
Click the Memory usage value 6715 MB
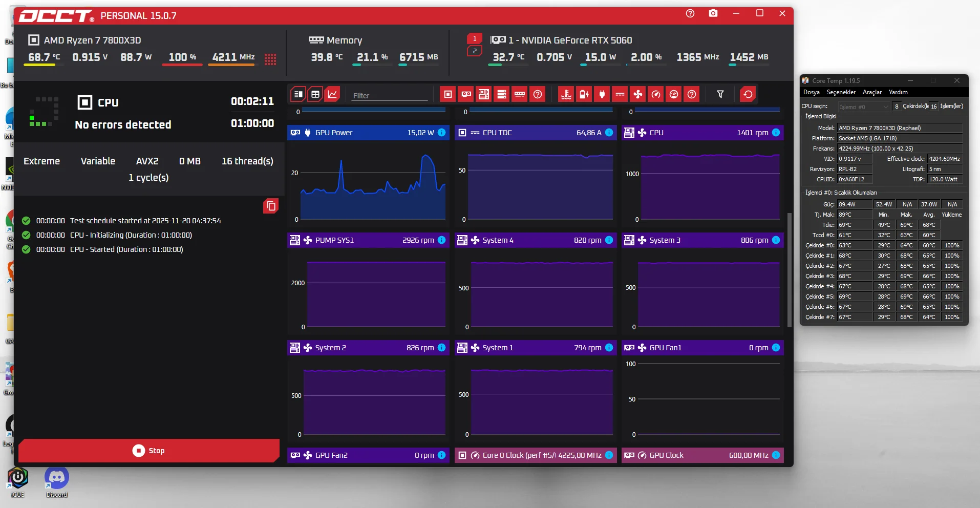coord(419,57)
